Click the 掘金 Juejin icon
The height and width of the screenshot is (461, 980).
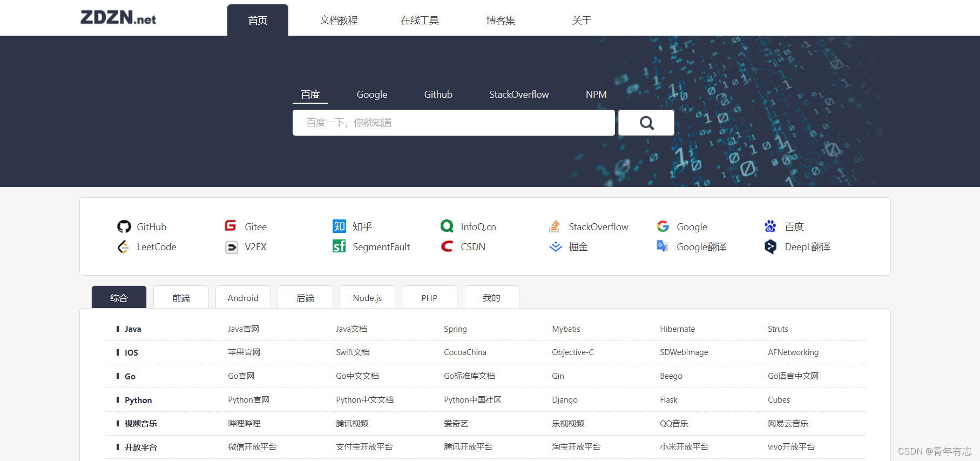point(556,247)
